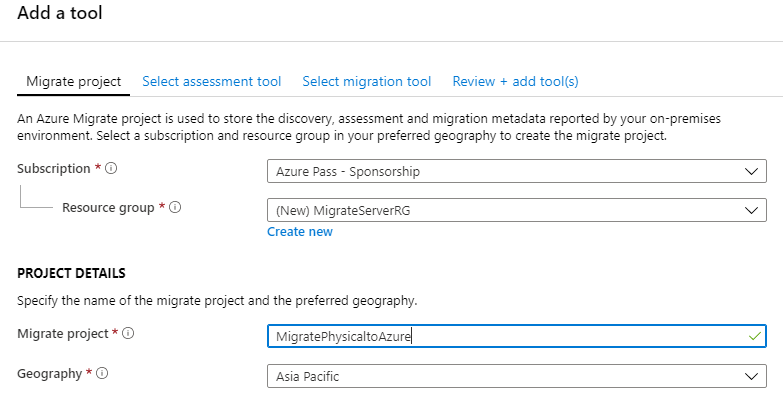Click the green validation checkmark in project field
Screen dimensions: 783x407
(755, 336)
